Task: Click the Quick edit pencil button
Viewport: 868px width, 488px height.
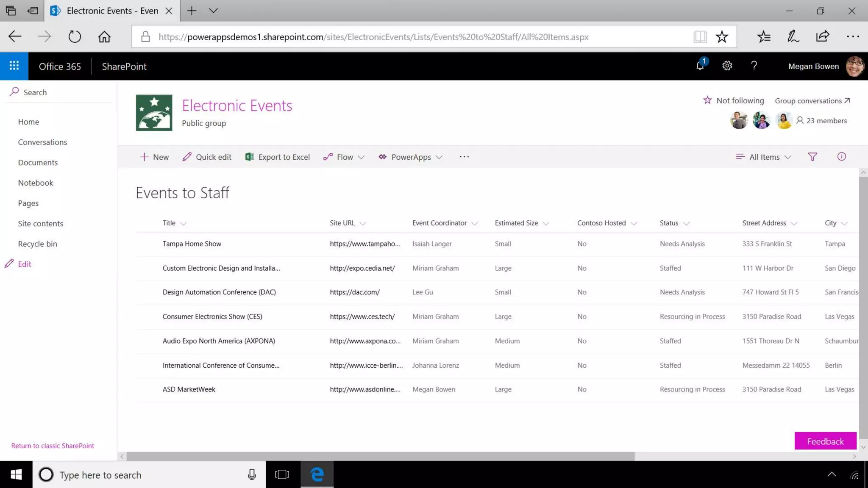Action: coord(207,157)
